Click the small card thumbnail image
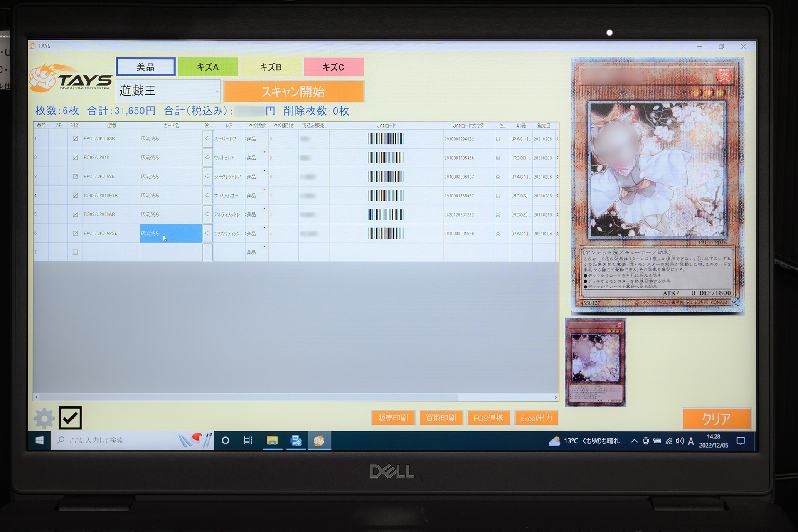This screenshot has width=798, height=532. (x=596, y=363)
